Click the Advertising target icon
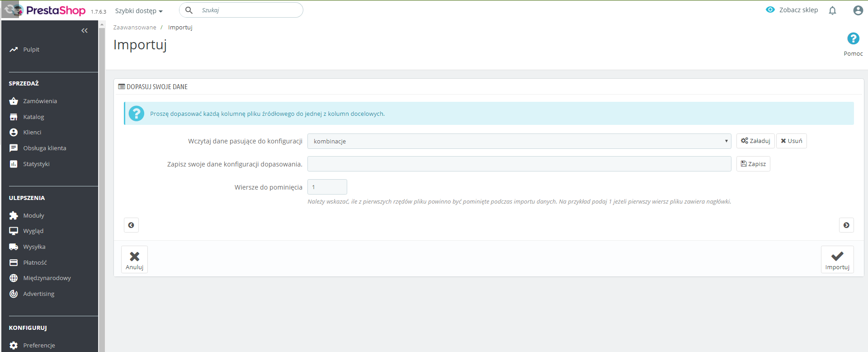The height and width of the screenshot is (352, 868). pyautogui.click(x=14, y=294)
